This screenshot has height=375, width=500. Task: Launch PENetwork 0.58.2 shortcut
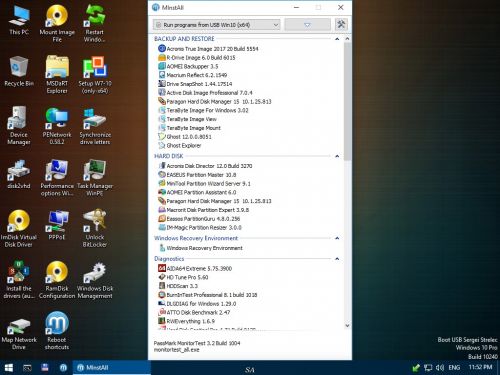pyautogui.click(x=57, y=126)
